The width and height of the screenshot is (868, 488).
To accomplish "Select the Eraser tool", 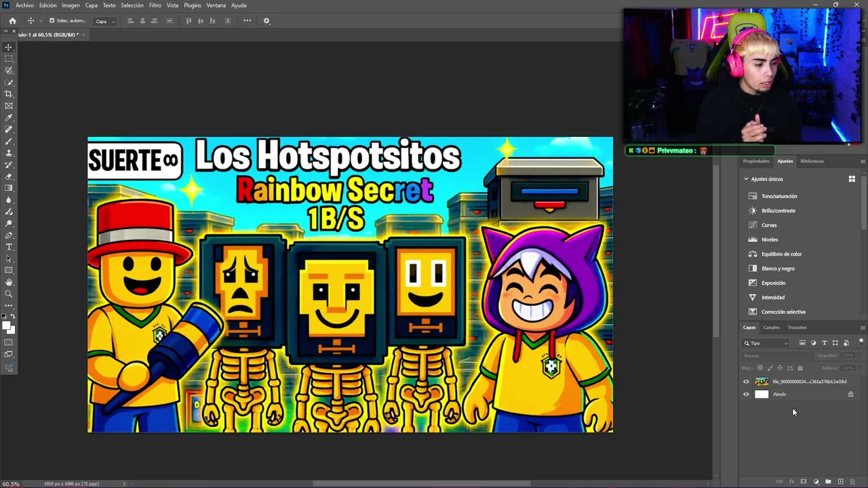I will (x=9, y=176).
